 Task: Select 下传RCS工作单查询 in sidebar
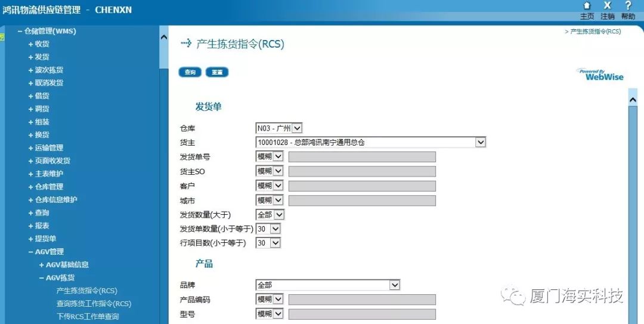[88, 316]
